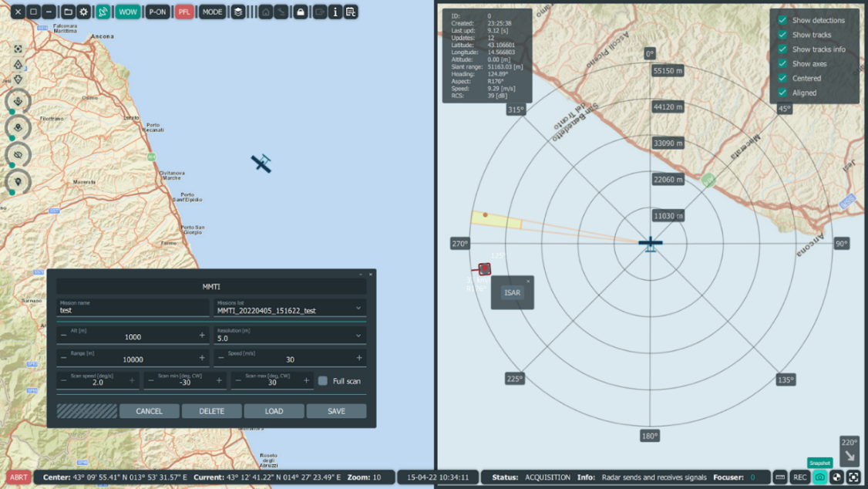Open the clipboard report icon

pos(352,12)
